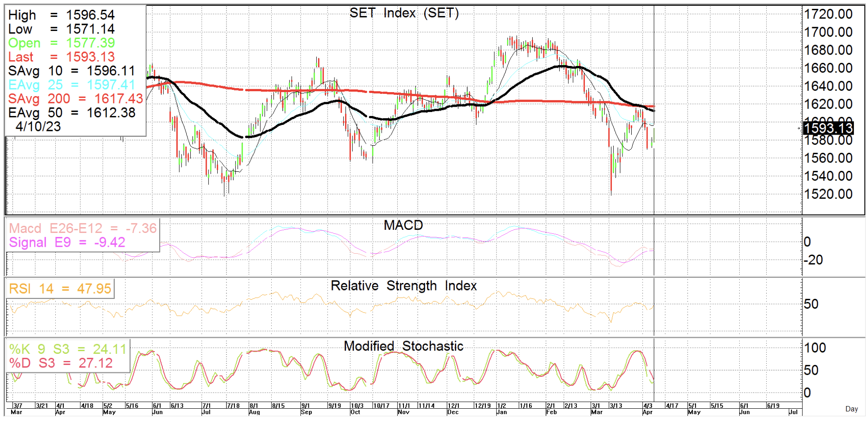Click the stochastic axis label 100
Image resolution: width=868 pixels, height=426 pixels.
point(815,348)
